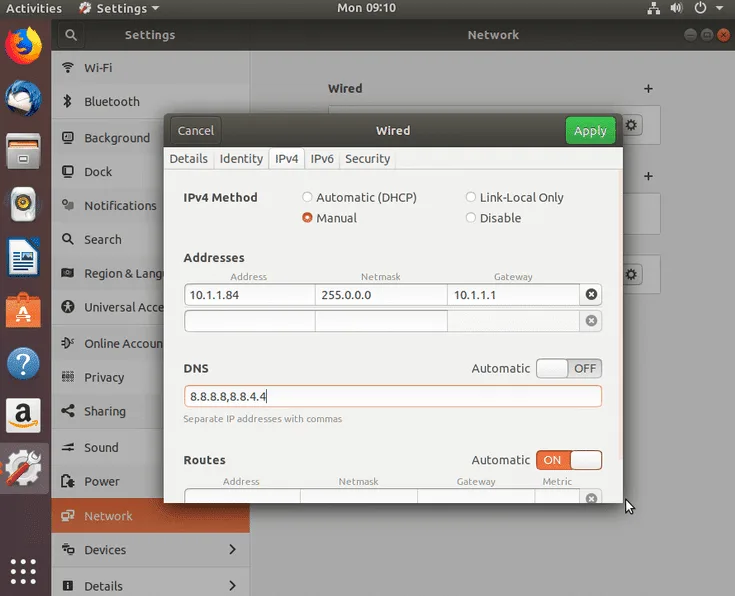The width and height of the screenshot is (735, 596).
Task: Open Ubuntu Software from the dock
Action: [23, 310]
